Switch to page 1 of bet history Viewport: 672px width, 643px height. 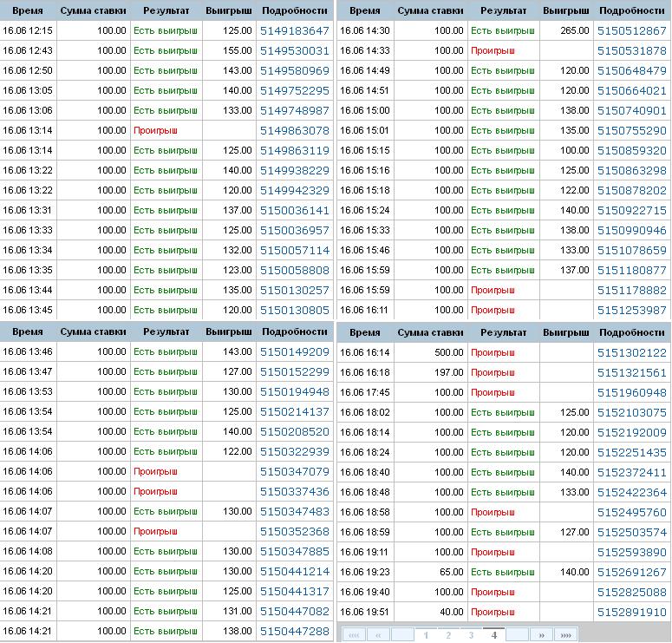coord(426,635)
